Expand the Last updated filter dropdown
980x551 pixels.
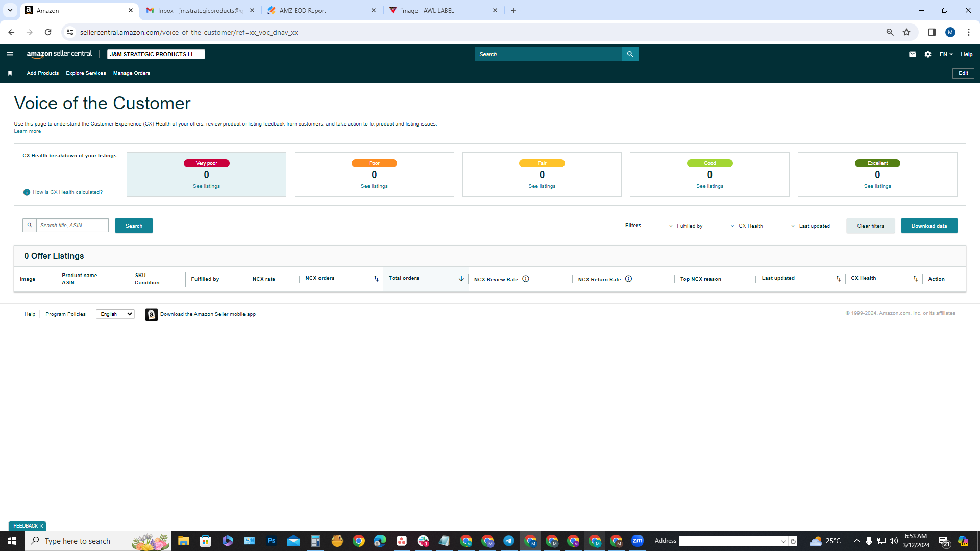coord(810,226)
